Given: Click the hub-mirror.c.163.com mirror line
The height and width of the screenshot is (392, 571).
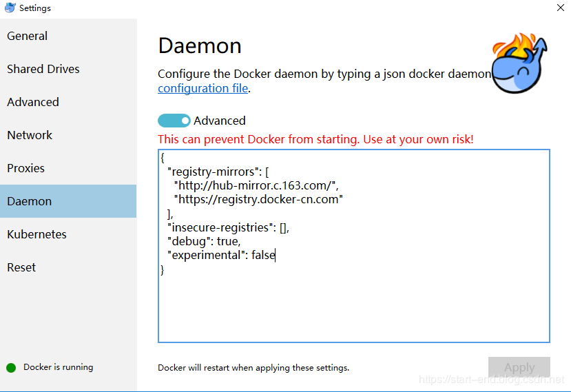Looking at the screenshot, I should point(256,185).
